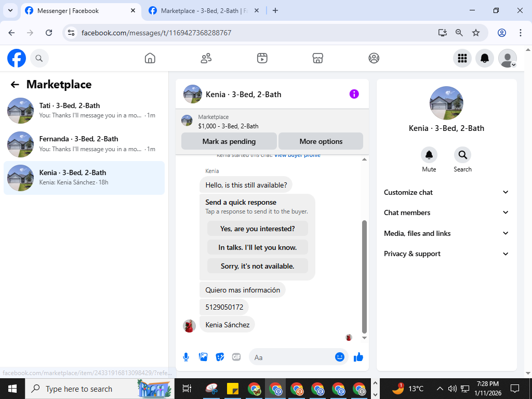Open the Windows Start button
This screenshot has width=532, height=399.
12,389
